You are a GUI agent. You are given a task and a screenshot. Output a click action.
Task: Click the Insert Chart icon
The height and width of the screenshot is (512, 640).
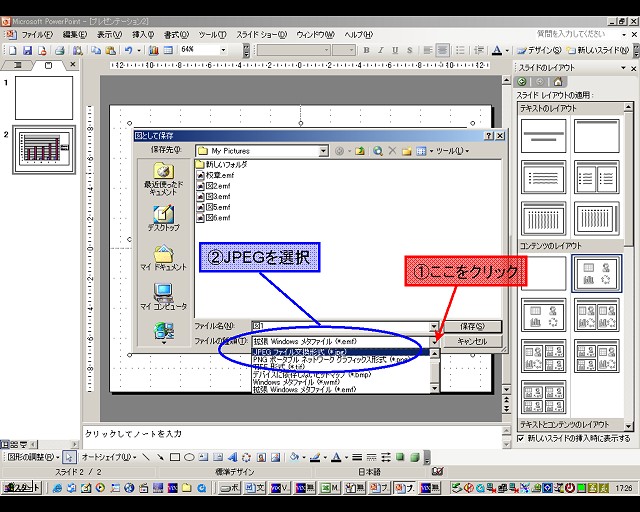(x=153, y=50)
